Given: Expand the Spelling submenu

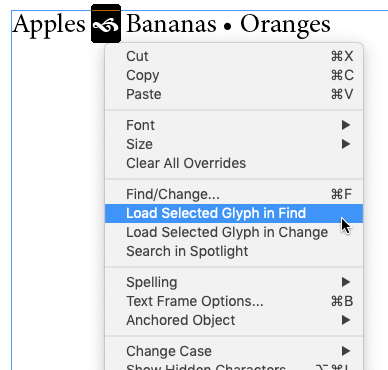Looking at the screenshot, I should pos(234,282).
